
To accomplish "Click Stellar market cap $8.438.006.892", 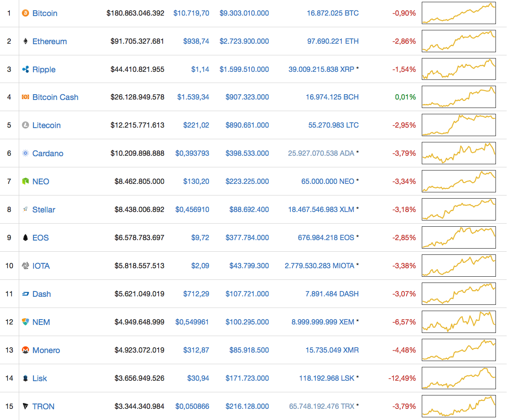I will (139, 210).
